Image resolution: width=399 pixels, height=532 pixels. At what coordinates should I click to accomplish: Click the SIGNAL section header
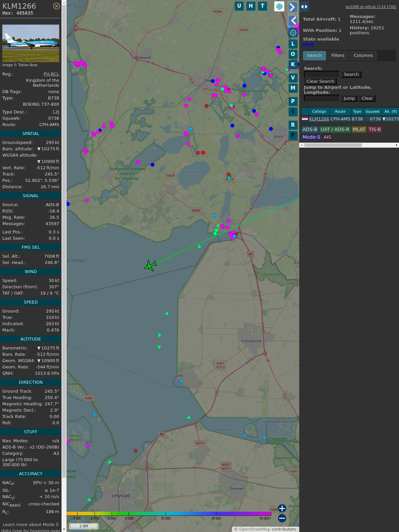coord(31,196)
